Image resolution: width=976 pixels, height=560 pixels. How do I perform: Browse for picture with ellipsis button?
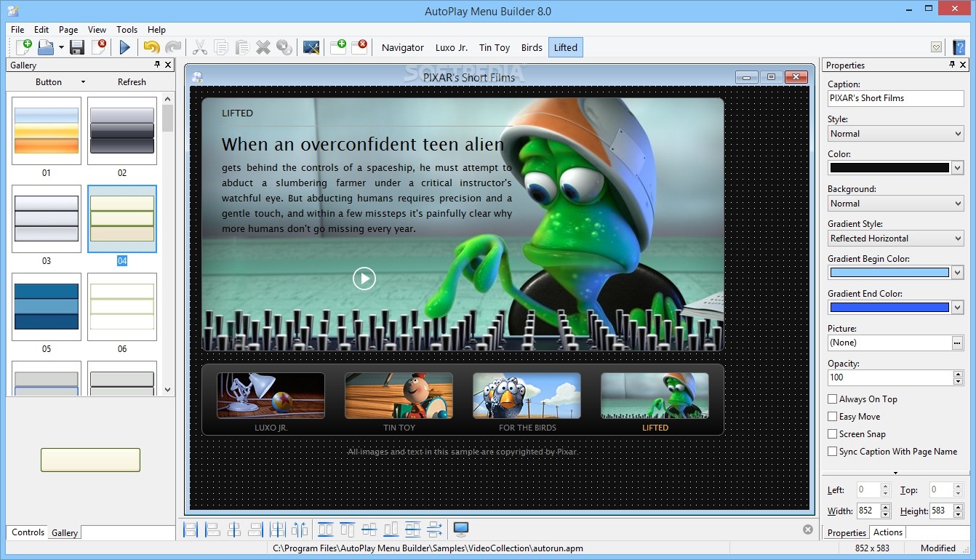point(957,343)
